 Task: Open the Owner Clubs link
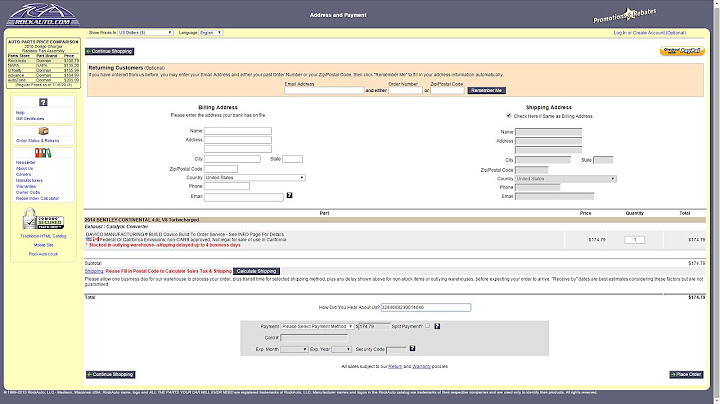(x=28, y=192)
